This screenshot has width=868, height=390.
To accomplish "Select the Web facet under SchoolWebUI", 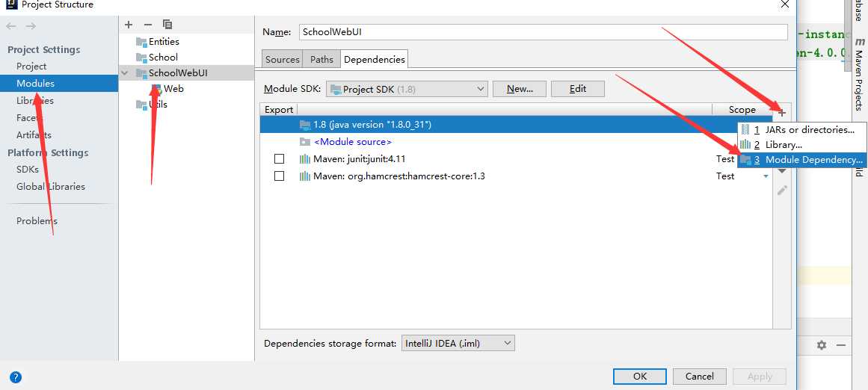I will coord(173,88).
